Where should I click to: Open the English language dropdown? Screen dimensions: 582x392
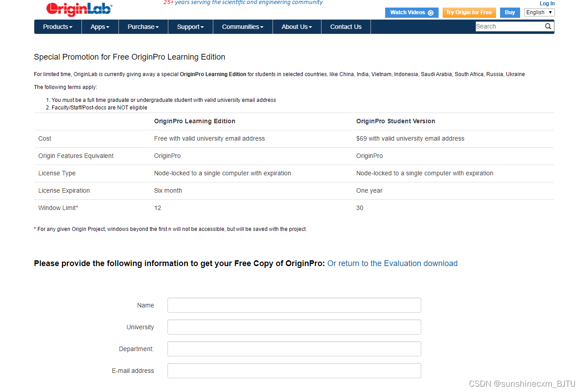(x=539, y=12)
